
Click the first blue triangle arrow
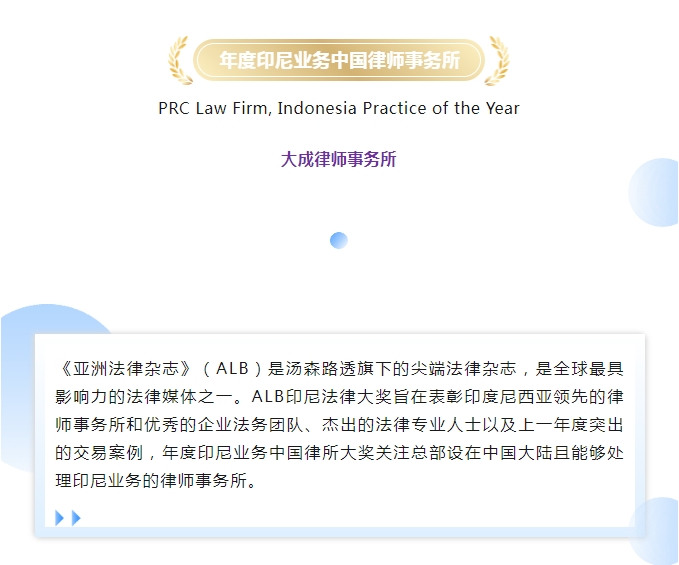59,518
